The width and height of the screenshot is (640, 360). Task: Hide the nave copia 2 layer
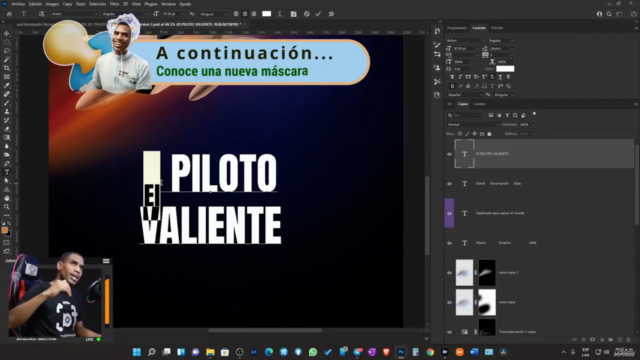point(449,273)
